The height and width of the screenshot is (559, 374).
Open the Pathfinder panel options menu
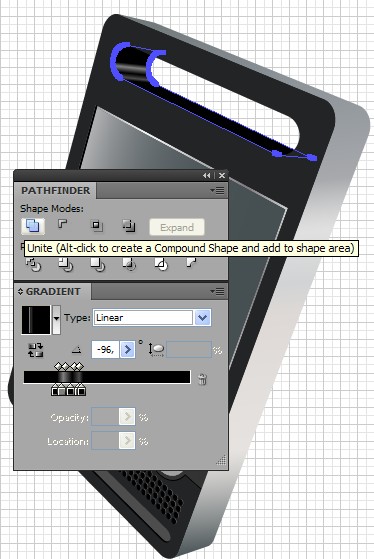(217, 191)
